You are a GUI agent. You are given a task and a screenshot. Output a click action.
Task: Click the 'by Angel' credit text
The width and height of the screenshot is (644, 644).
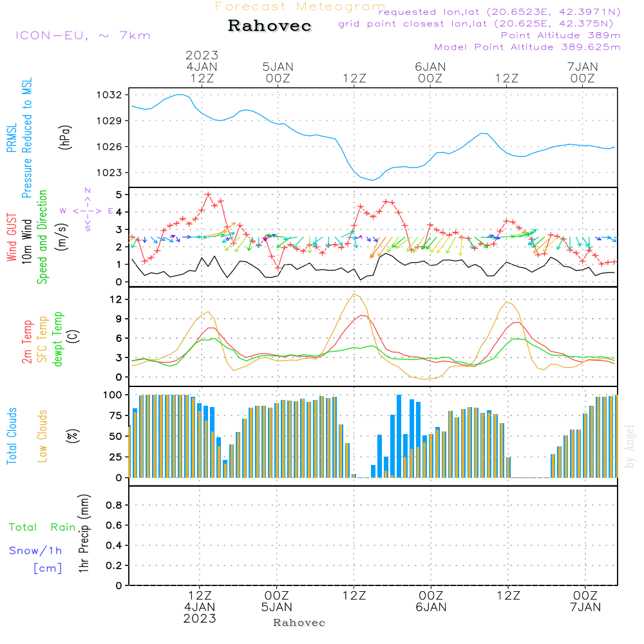[630, 446]
